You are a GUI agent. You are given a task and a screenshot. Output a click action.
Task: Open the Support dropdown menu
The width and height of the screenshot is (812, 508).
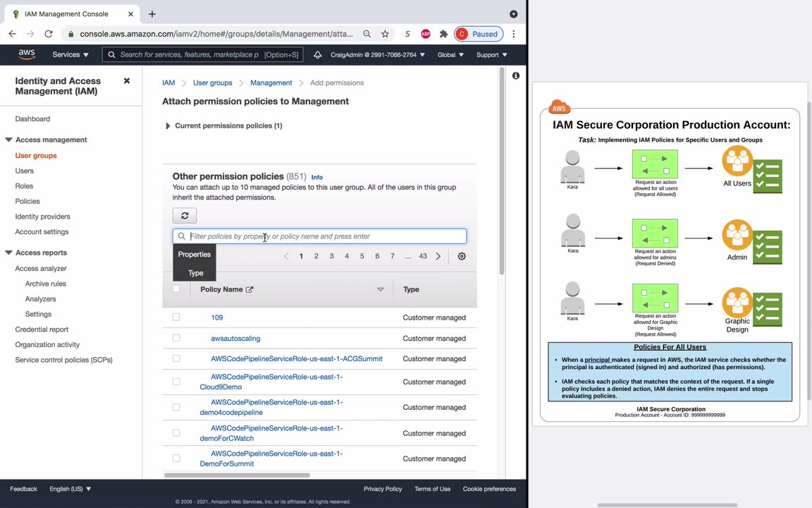491,54
